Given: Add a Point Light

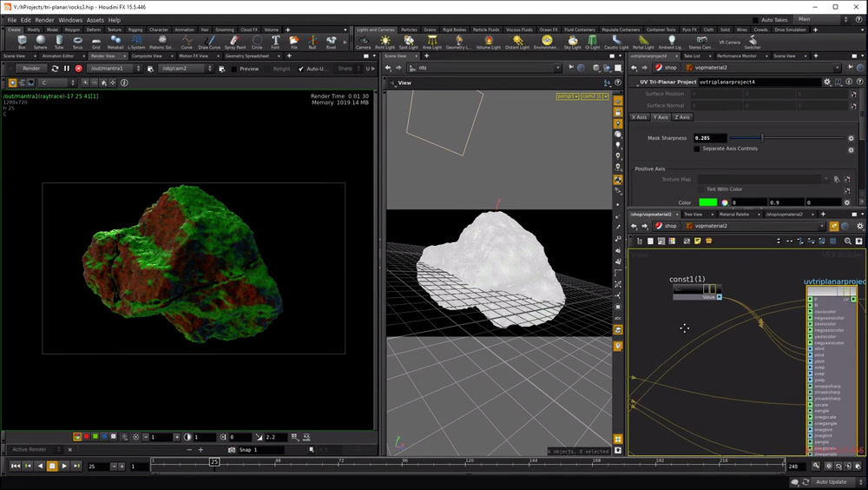Looking at the screenshot, I should [x=385, y=42].
